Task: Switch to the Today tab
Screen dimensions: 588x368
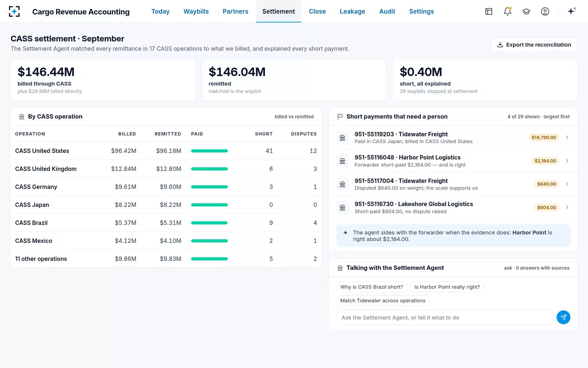Action: 160,11
